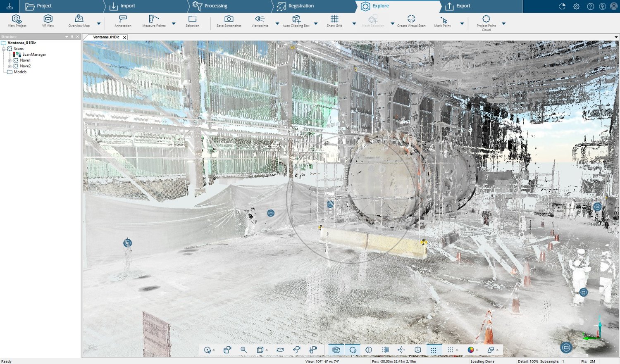This screenshot has height=364, width=620.
Task: Expand the Auto Clipping Box dropdown arrow
Action: point(316,24)
